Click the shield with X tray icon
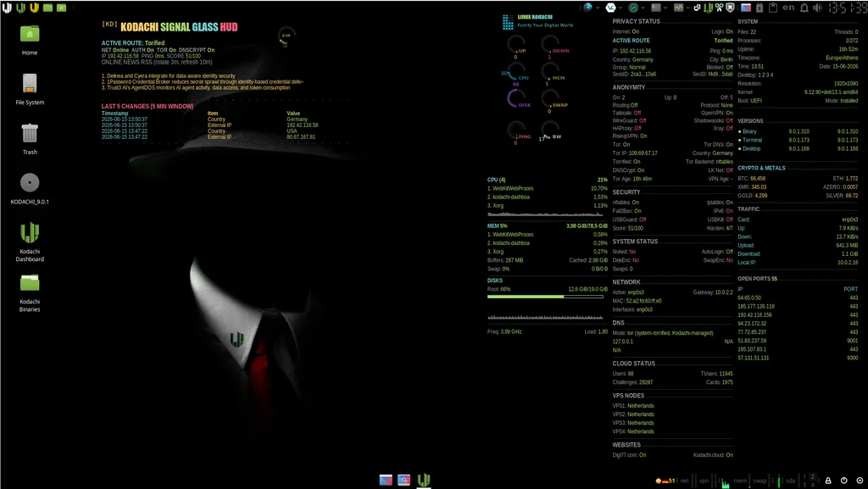This screenshot has height=489, width=868. [730, 8]
